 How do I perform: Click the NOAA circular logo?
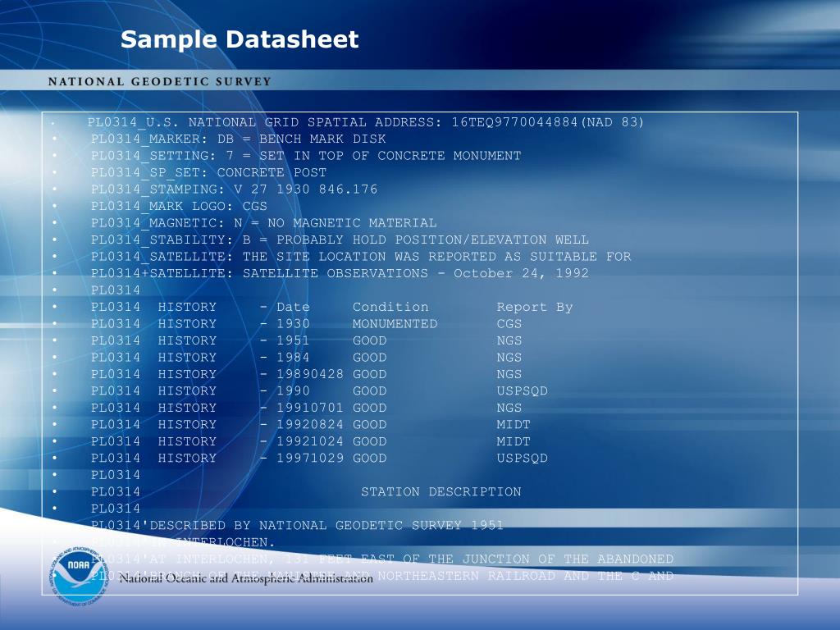point(80,576)
